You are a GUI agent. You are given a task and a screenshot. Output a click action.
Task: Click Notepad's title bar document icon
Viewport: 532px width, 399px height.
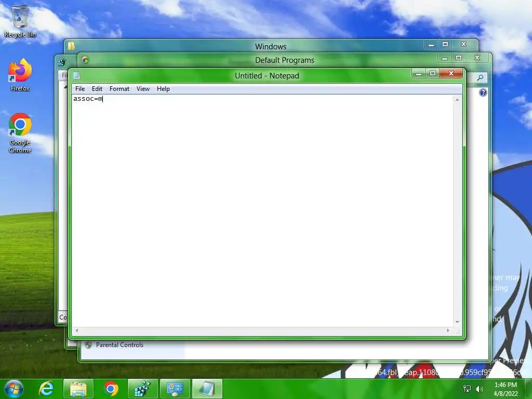tap(76, 75)
